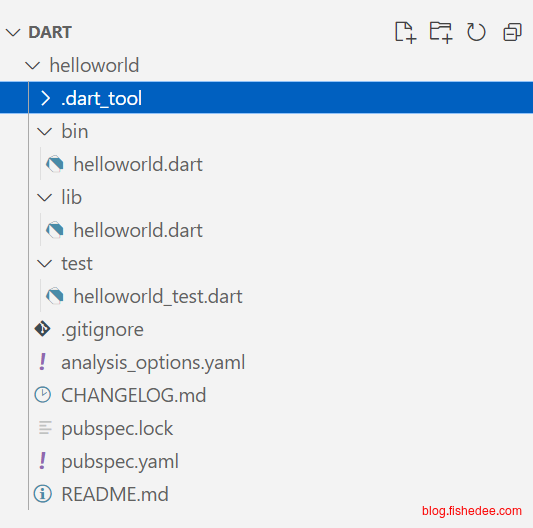Click the New Folder icon
This screenshot has width=533, height=528.
point(441,32)
